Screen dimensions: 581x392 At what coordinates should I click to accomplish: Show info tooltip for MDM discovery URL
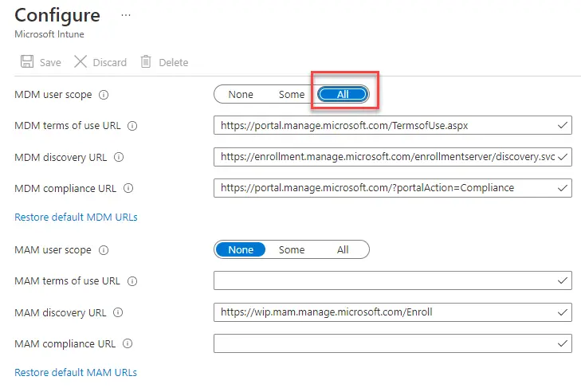(119, 157)
